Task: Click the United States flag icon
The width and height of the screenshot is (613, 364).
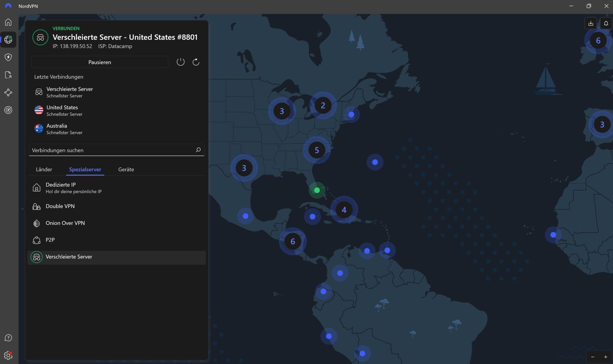Action: 39,110
